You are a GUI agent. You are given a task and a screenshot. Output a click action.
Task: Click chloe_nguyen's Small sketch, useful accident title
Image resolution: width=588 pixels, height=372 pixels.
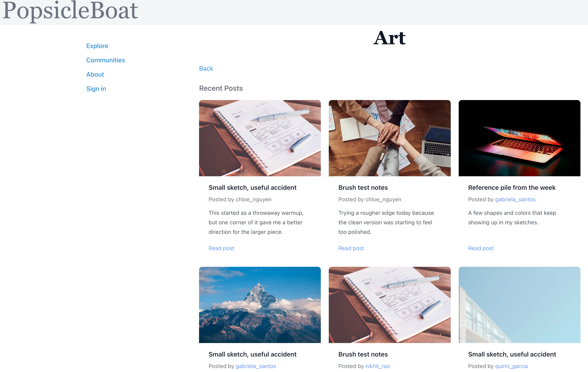tap(252, 187)
